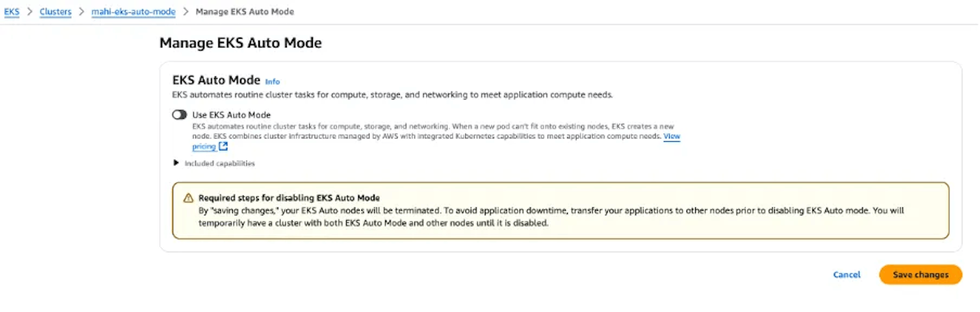Screen dimensions: 980x312
Task: Cancel the EKS Auto Mode changes
Action: 847,275
